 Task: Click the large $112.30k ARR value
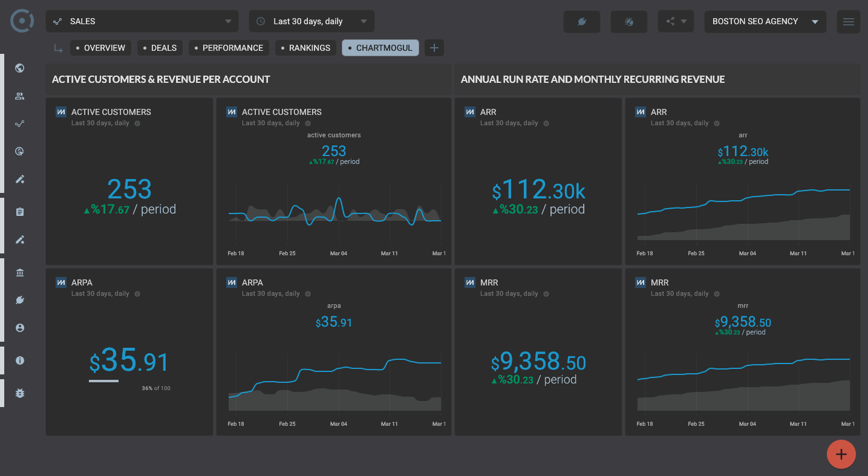click(539, 190)
